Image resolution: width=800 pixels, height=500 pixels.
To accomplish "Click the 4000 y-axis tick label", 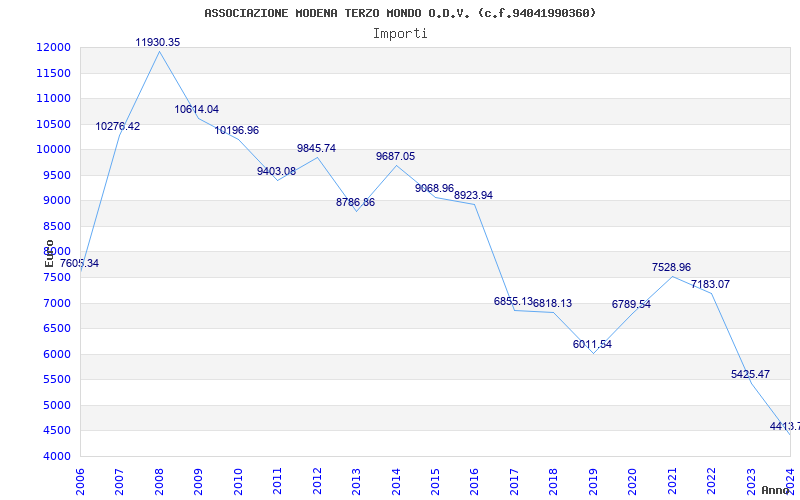I will (x=56, y=457).
